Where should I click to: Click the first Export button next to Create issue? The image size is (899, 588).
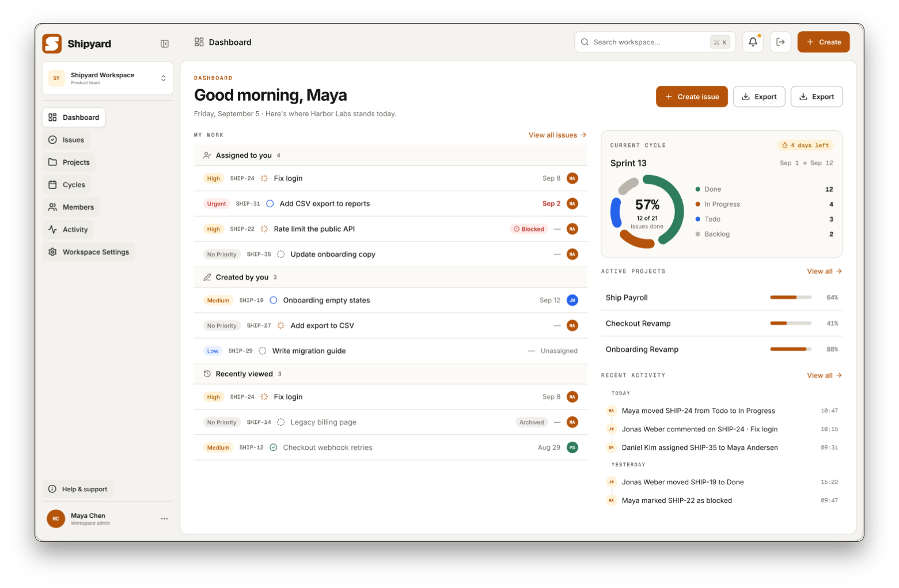click(x=759, y=97)
